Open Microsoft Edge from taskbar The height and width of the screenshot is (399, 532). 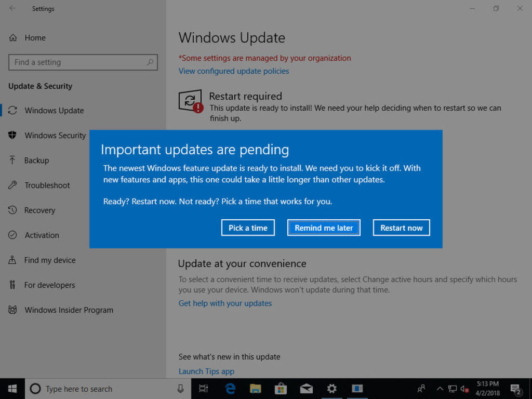(x=230, y=389)
